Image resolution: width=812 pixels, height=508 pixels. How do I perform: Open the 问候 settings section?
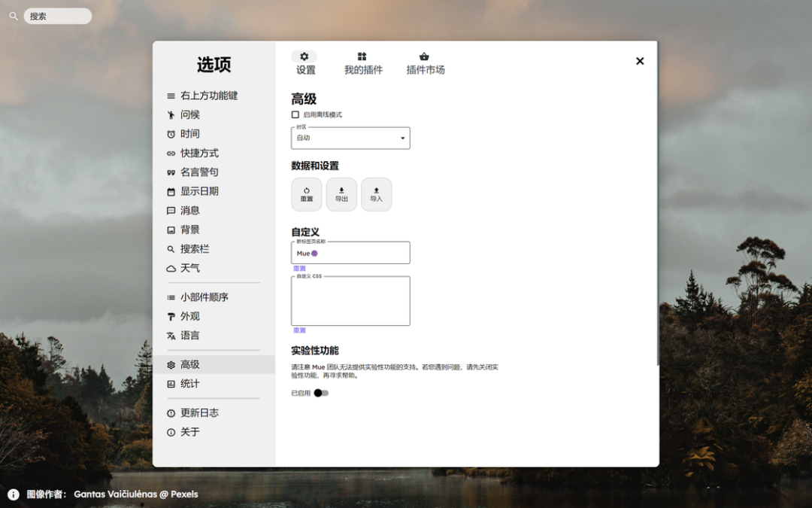pos(214,115)
